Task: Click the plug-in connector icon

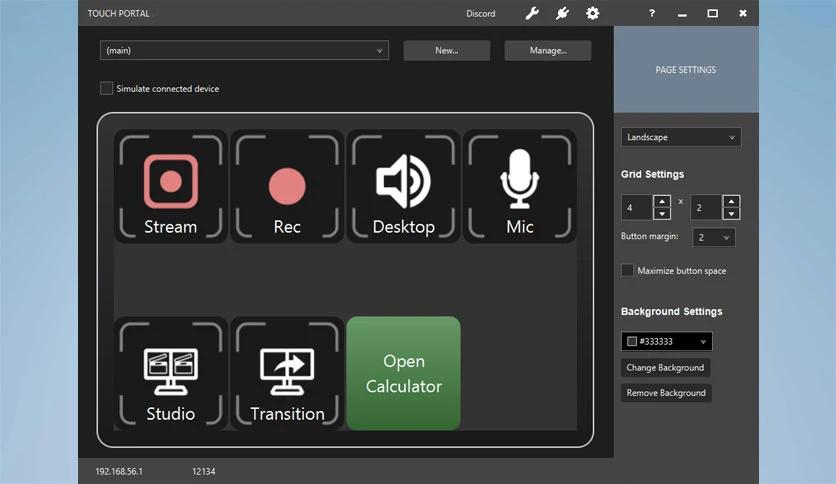Action: coord(562,13)
